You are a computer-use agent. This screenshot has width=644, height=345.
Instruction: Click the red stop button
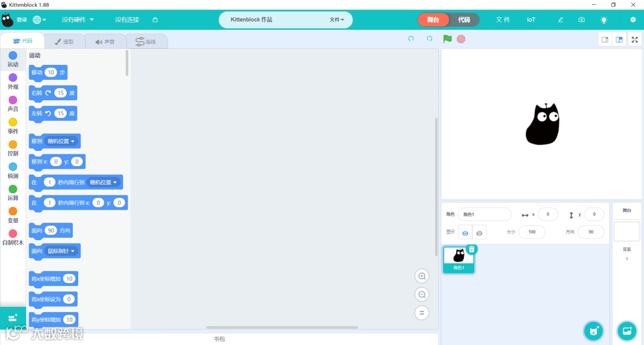(461, 39)
